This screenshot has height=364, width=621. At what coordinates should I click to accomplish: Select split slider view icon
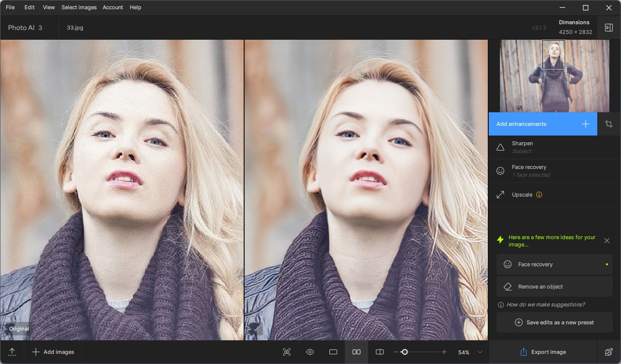pyautogui.click(x=380, y=352)
